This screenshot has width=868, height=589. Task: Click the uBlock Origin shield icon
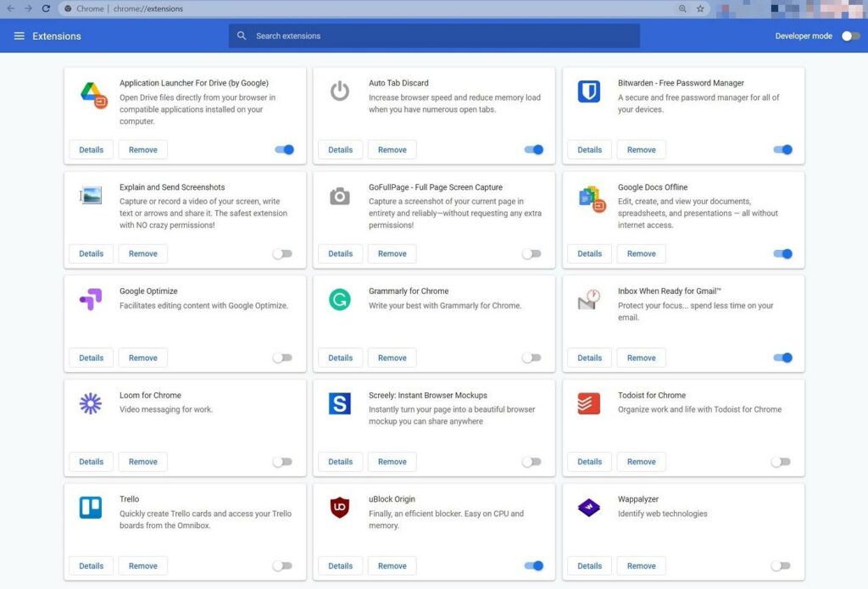coord(339,508)
